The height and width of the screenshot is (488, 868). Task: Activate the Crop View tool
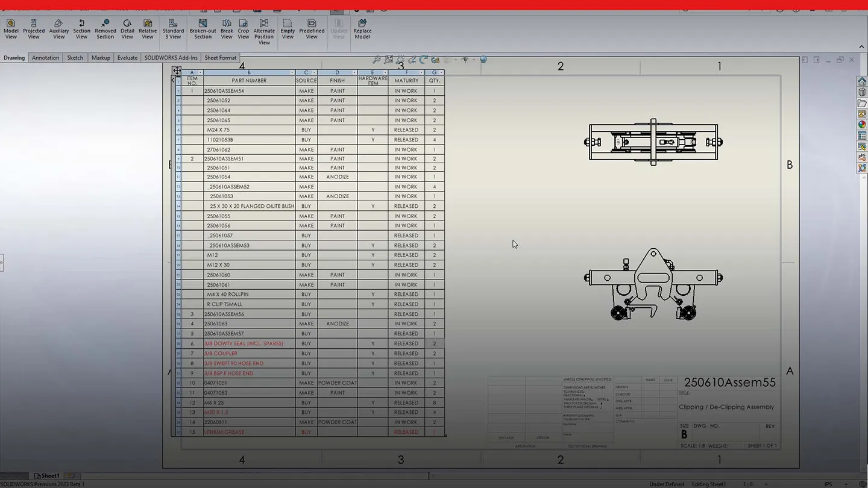coord(244,27)
